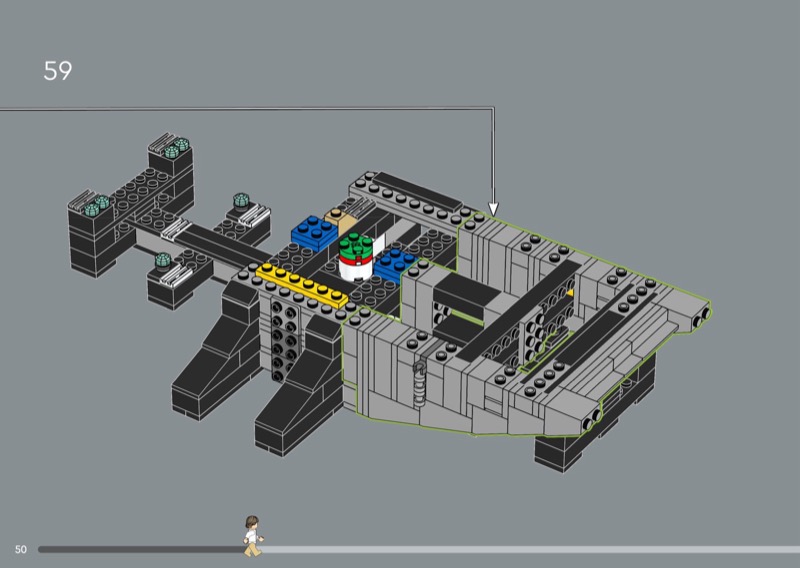Click the number 50 beside progress bar

[x=21, y=549]
